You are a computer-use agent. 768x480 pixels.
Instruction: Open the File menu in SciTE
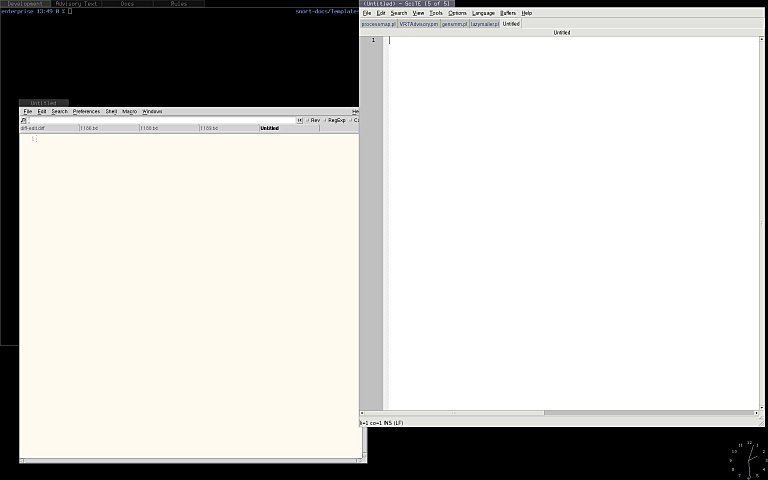tap(367, 13)
